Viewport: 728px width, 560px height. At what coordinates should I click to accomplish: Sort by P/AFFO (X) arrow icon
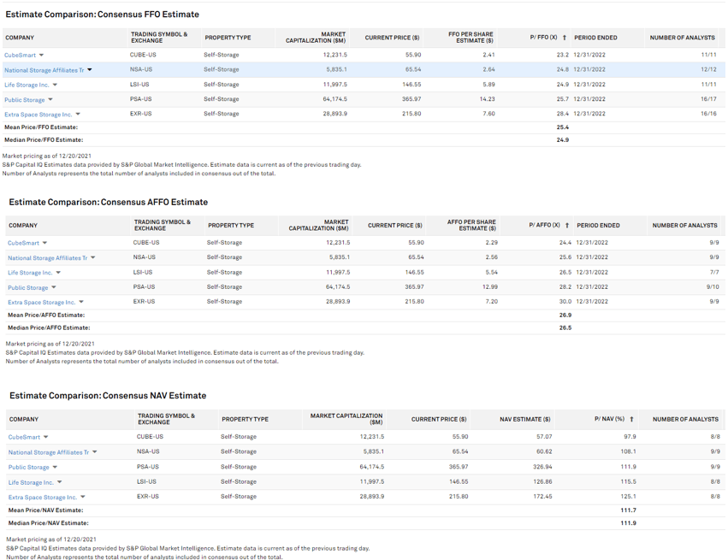tap(567, 226)
